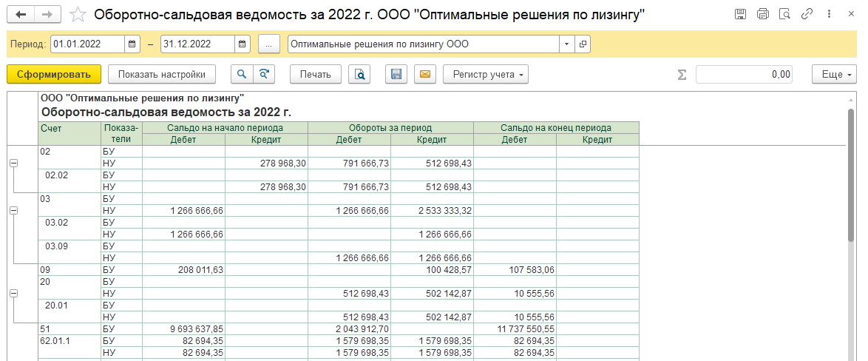
Task: Get link to report in title bar
Action: [808, 15]
